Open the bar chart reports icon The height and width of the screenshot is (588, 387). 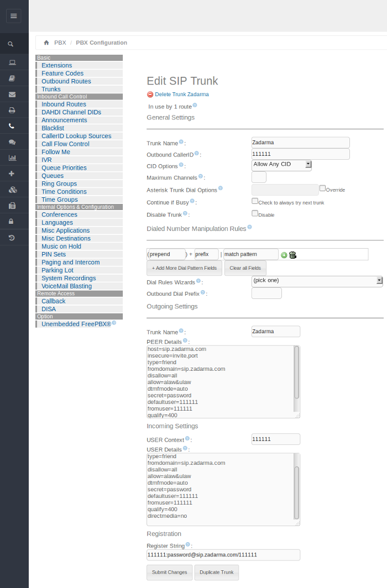coord(12,158)
